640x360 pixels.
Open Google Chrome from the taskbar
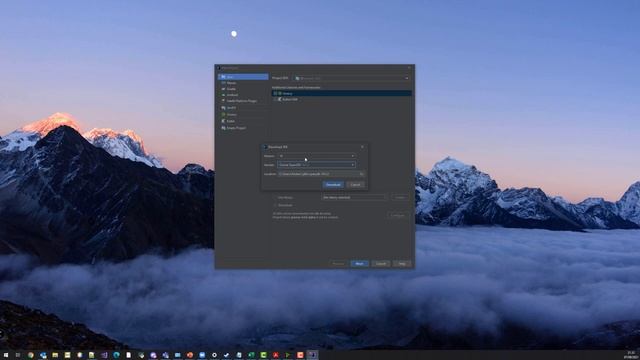click(31, 355)
